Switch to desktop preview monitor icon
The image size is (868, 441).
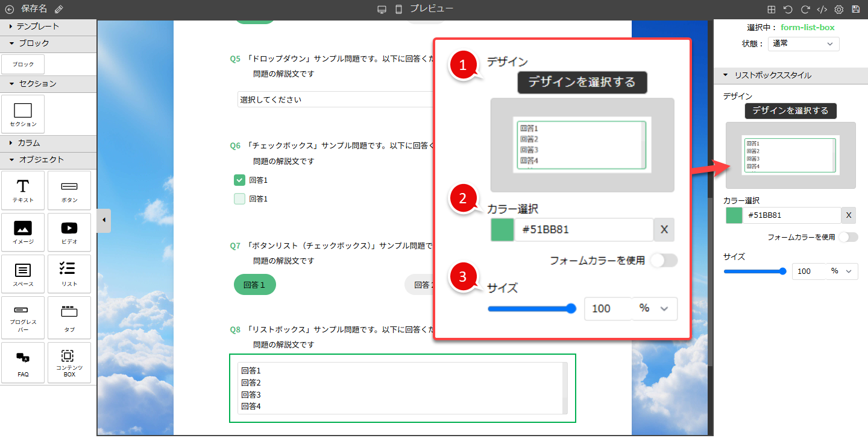(x=382, y=9)
